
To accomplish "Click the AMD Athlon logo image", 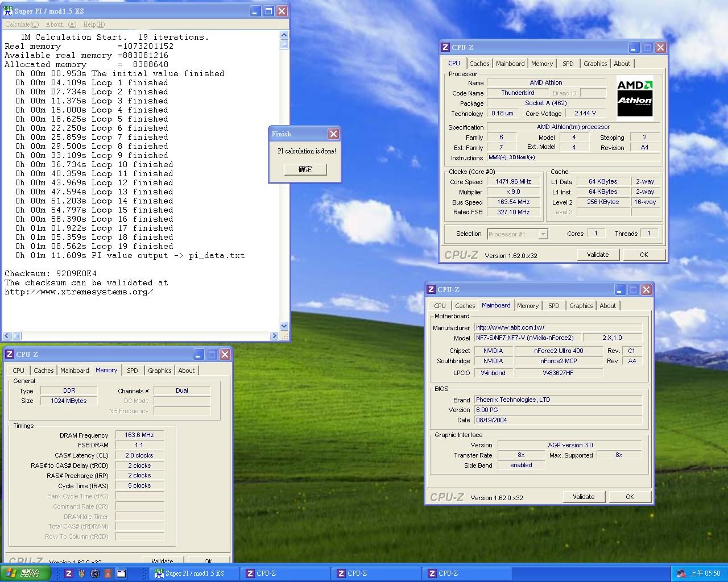I will point(635,98).
